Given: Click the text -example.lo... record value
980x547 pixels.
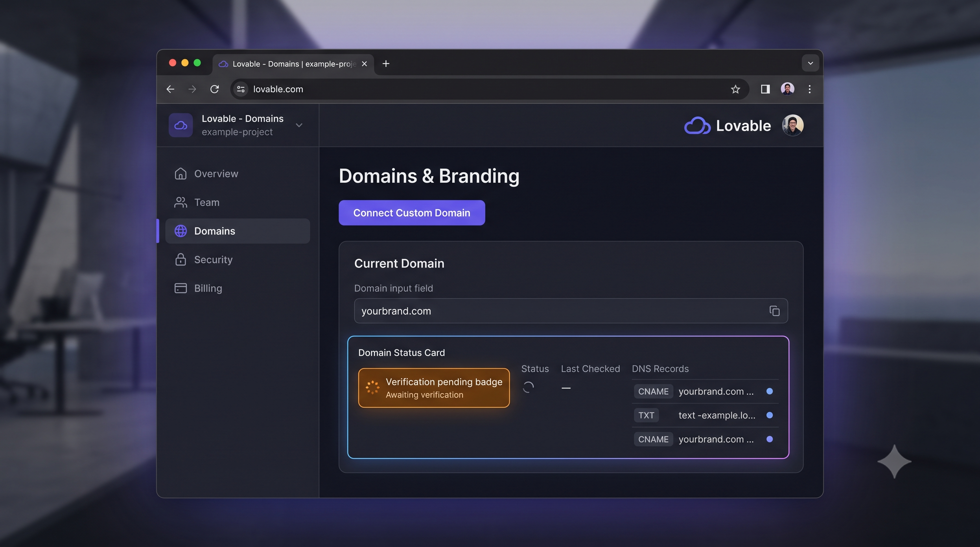Looking at the screenshot, I should point(717,415).
